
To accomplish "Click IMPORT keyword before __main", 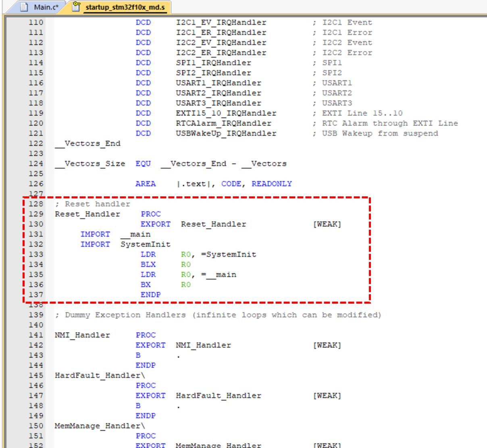I will 95,234.
